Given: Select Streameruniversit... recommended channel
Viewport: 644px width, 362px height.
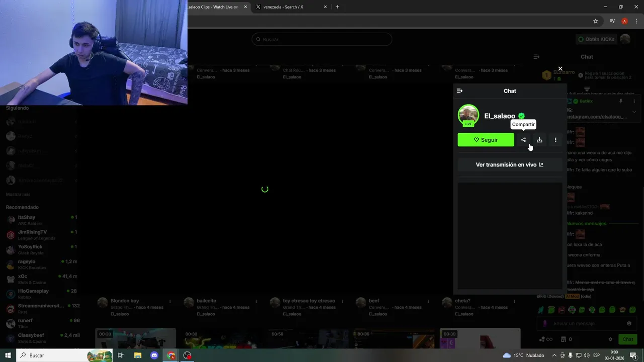Looking at the screenshot, I should pyautogui.click(x=42, y=309).
